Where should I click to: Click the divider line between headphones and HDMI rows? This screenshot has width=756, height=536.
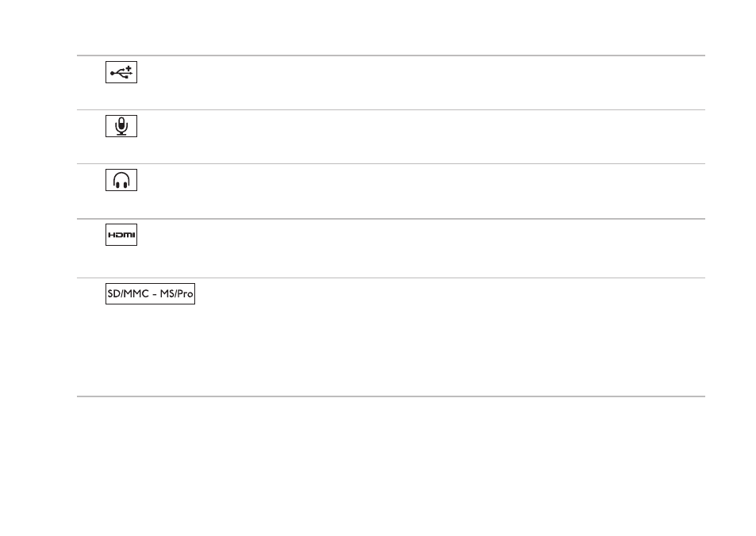391,219
